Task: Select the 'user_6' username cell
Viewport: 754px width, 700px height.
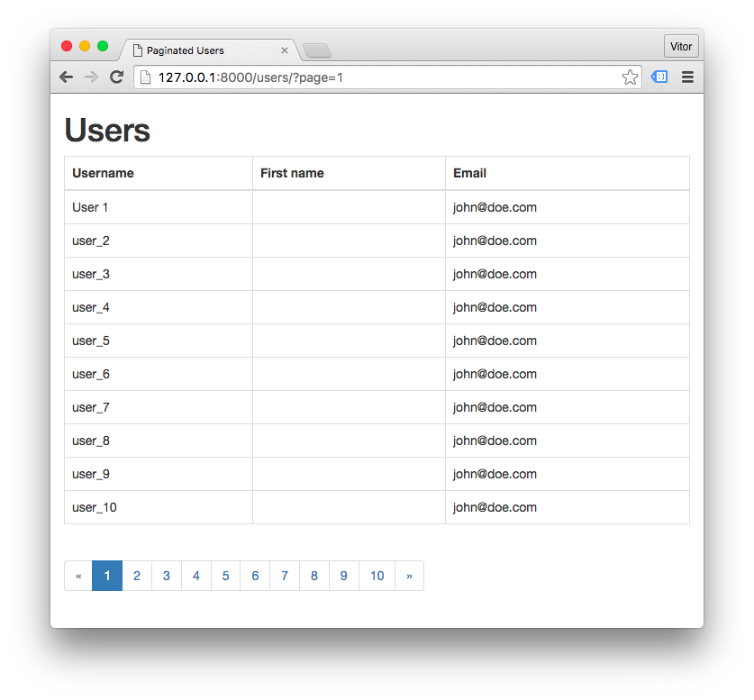Action: pyautogui.click(x=159, y=374)
